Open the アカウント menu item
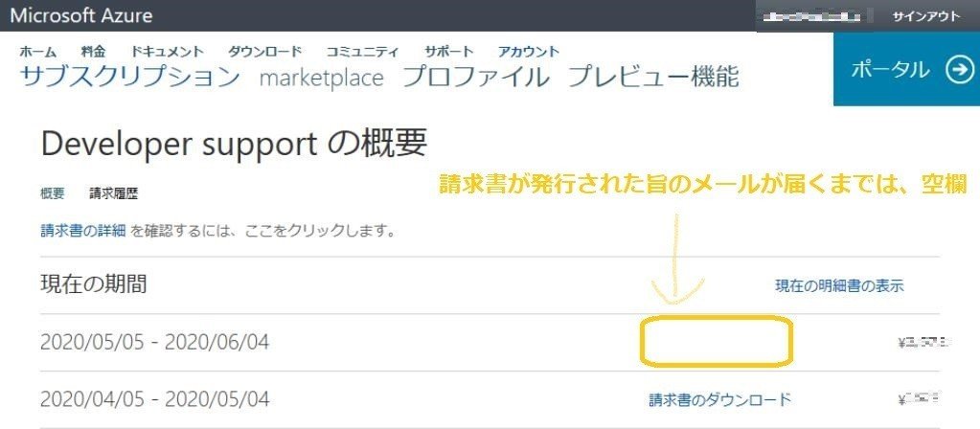This screenshot has width=980, height=429. click(x=528, y=52)
